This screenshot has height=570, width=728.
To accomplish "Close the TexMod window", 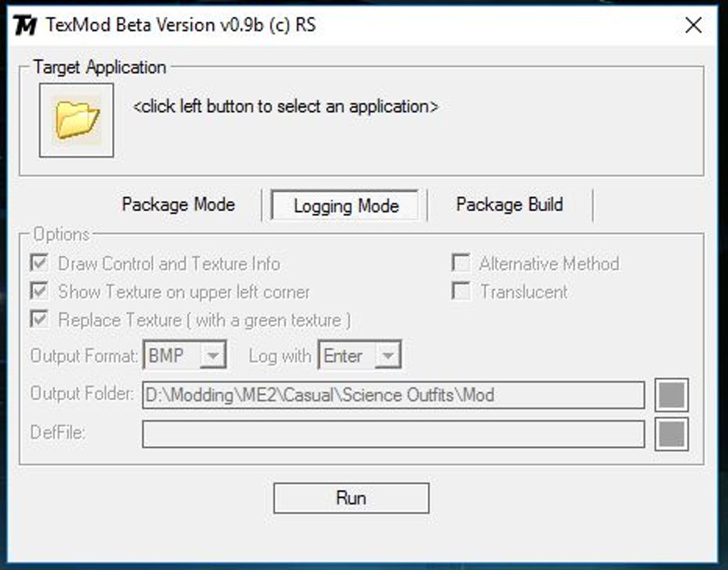I will (693, 25).
